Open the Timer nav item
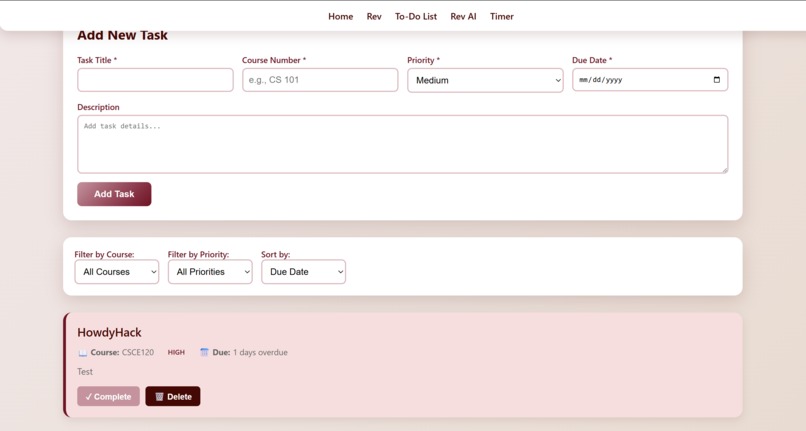Viewport: 806px width, 431px height. click(502, 16)
